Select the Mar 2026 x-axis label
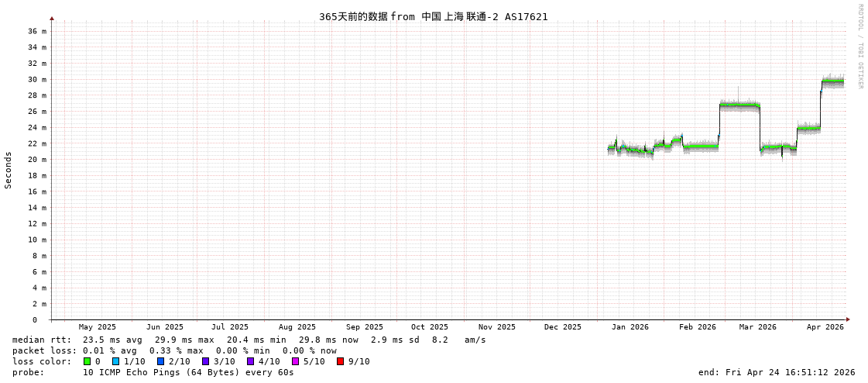Image resolution: width=868 pixels, height=383 pixels. click(x=757, y=327)
